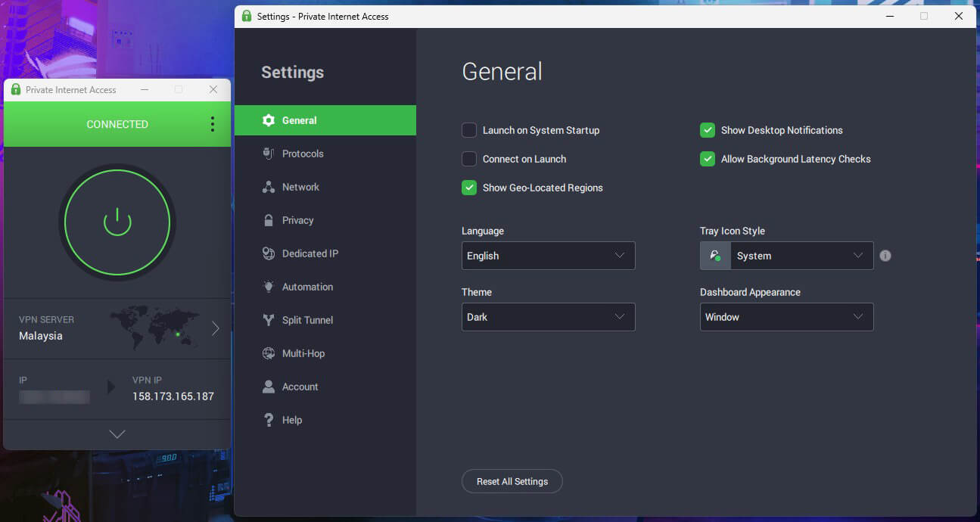The image size is (980, 522).
Task: Enable Launch on System Startup
Action: click(469, 130)
